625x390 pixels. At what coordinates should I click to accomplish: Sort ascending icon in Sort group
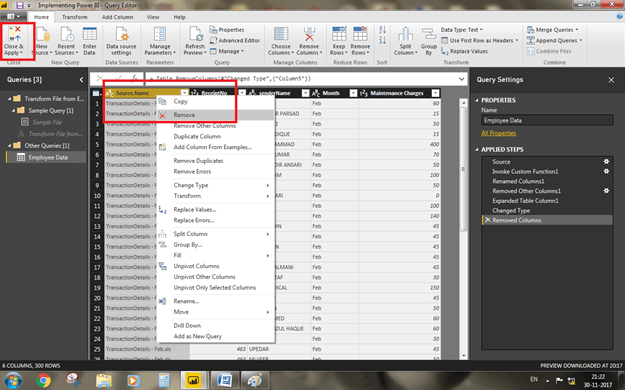[x=382, y=30]
